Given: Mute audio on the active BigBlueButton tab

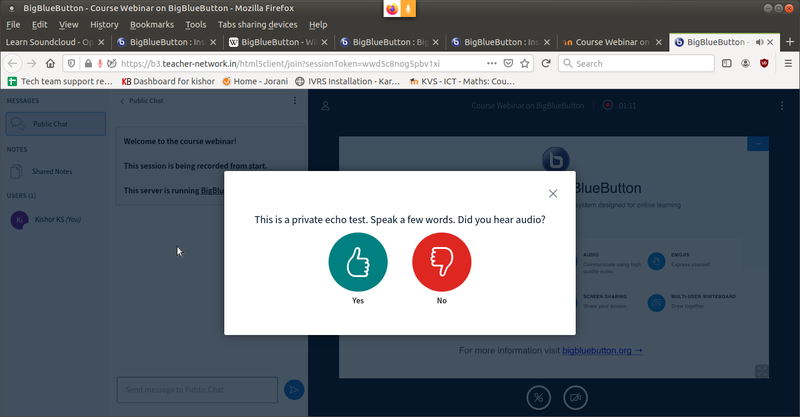Looking at the screenshot, I should point(759,42).
